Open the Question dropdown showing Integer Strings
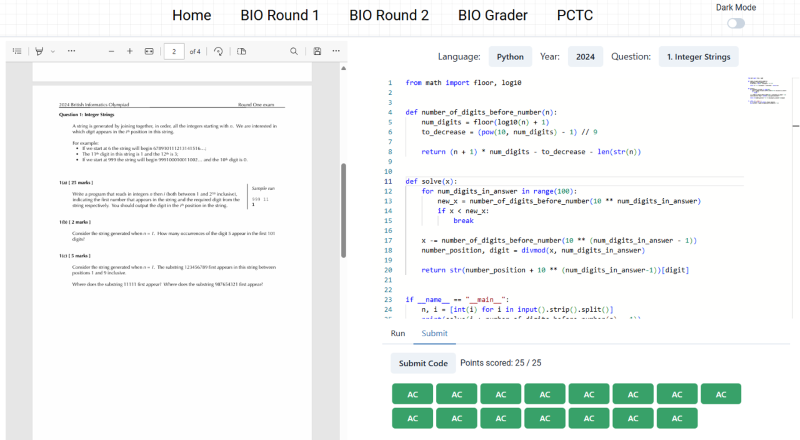This screenshot has height=440, width=800. pos(698,57)
